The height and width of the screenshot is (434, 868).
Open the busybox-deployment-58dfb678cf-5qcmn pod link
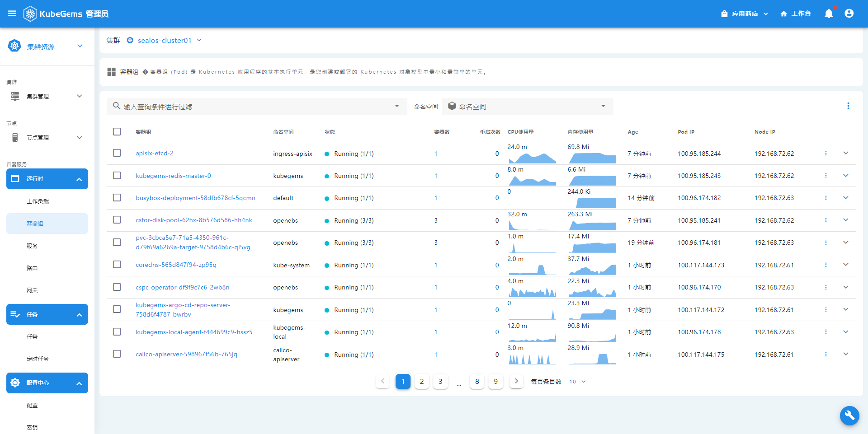195,198
